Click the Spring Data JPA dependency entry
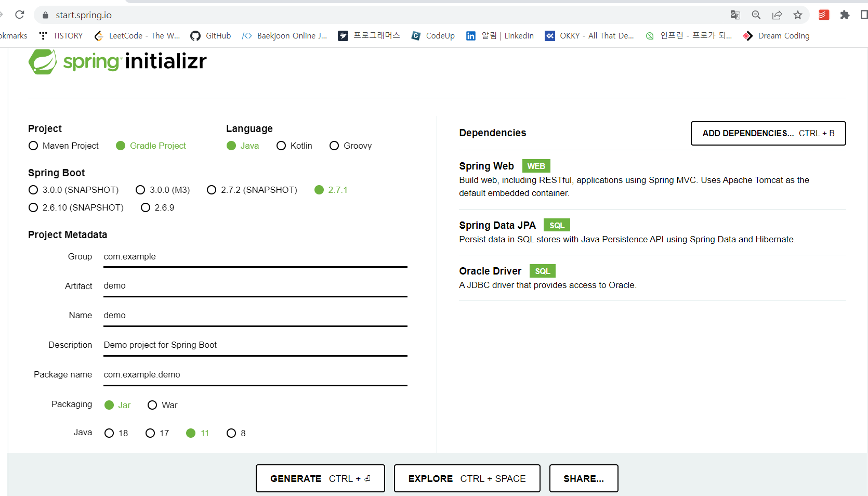Viewport: 868px width, 496px height. click(652, 232)
